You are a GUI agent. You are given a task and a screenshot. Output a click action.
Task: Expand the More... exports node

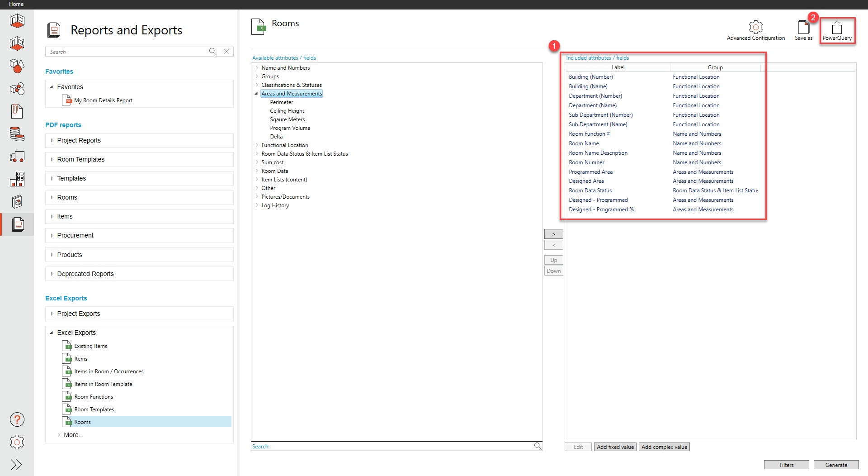coord(59,435)
